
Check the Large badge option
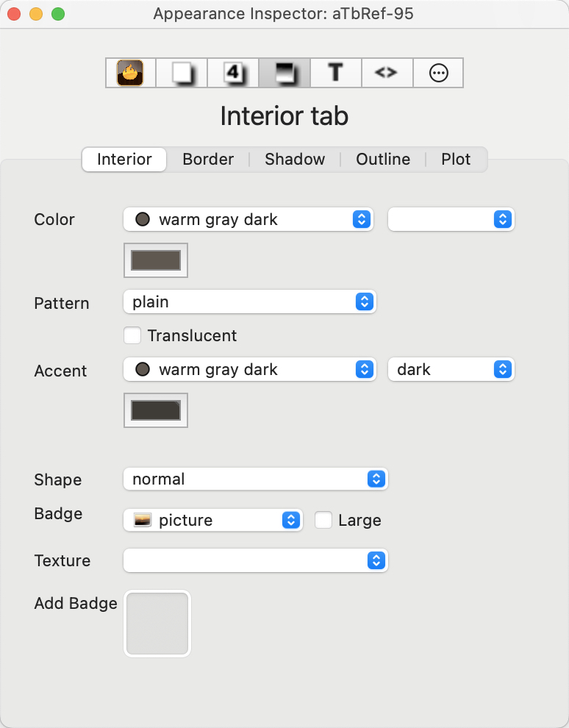tap(323, 520)
